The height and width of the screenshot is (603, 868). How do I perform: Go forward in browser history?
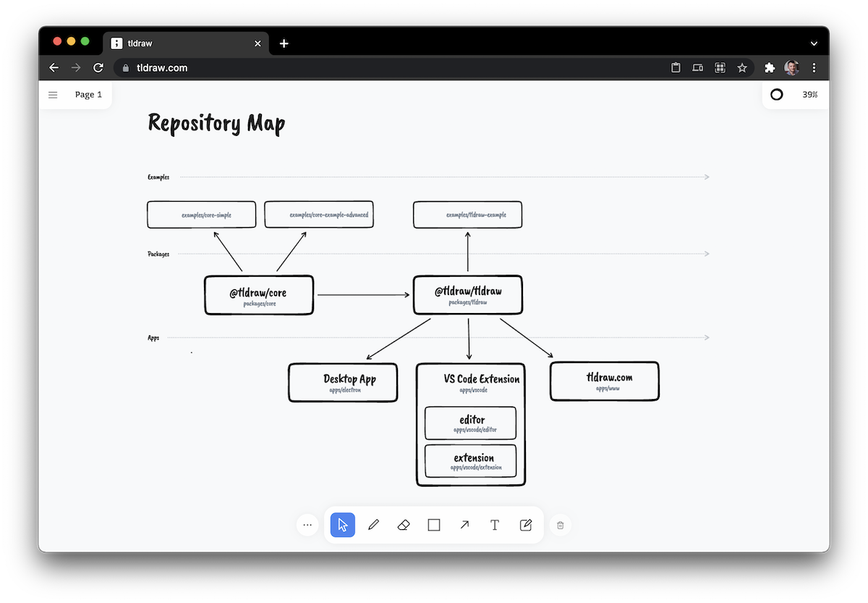tap(76, 68)
